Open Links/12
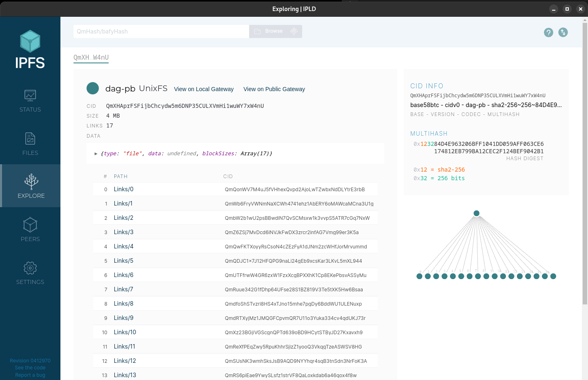Screen dimensions: 588x380 click(125, 361)
